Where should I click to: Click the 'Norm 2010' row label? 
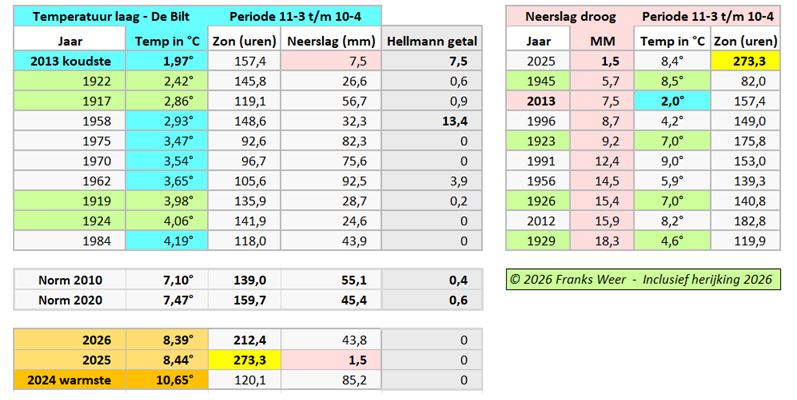(x=70, y=279)
